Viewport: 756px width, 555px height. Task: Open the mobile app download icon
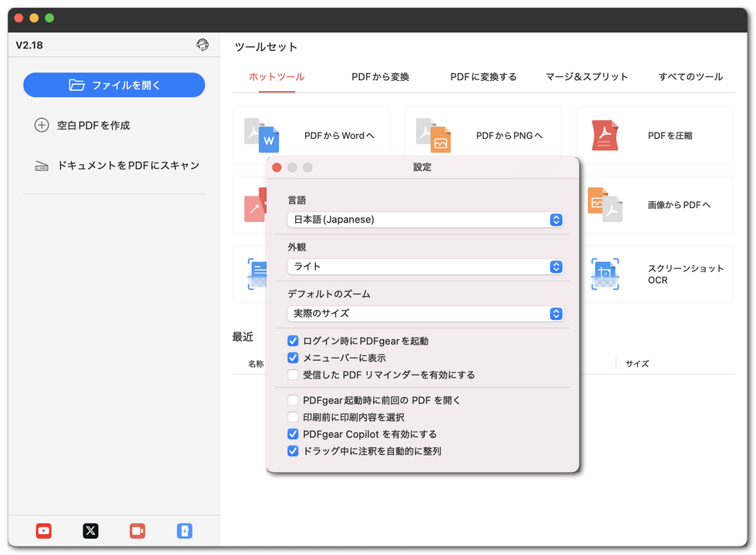coord(184,531)
